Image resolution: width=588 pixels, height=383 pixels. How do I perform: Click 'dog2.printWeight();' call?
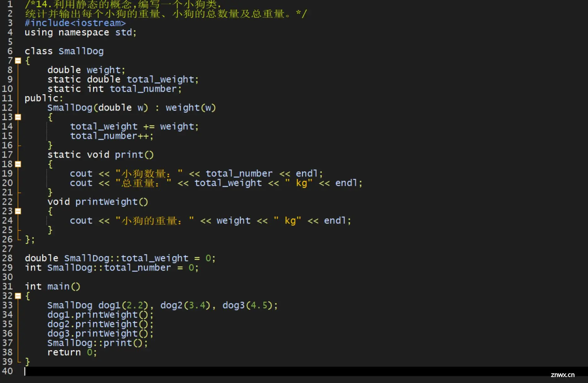pos(100,324)
